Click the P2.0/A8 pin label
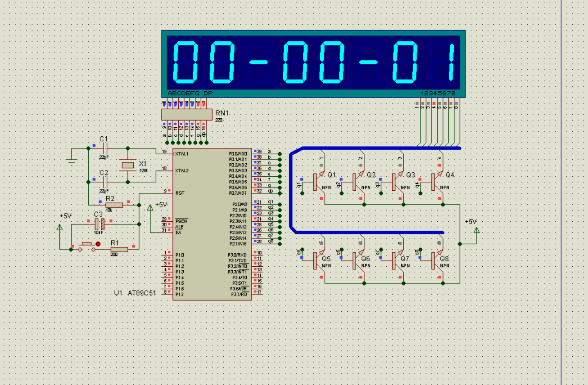 click(x=240, y=204)
